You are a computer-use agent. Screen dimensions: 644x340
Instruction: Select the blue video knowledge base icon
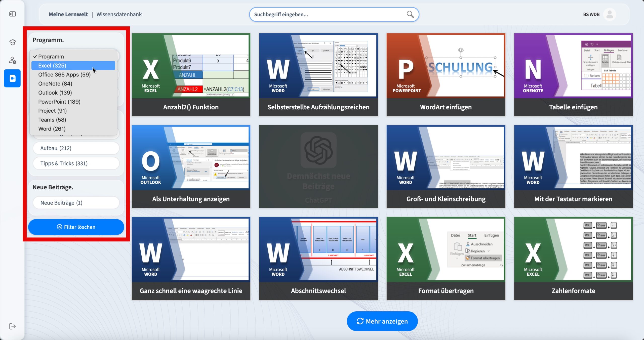12,78
